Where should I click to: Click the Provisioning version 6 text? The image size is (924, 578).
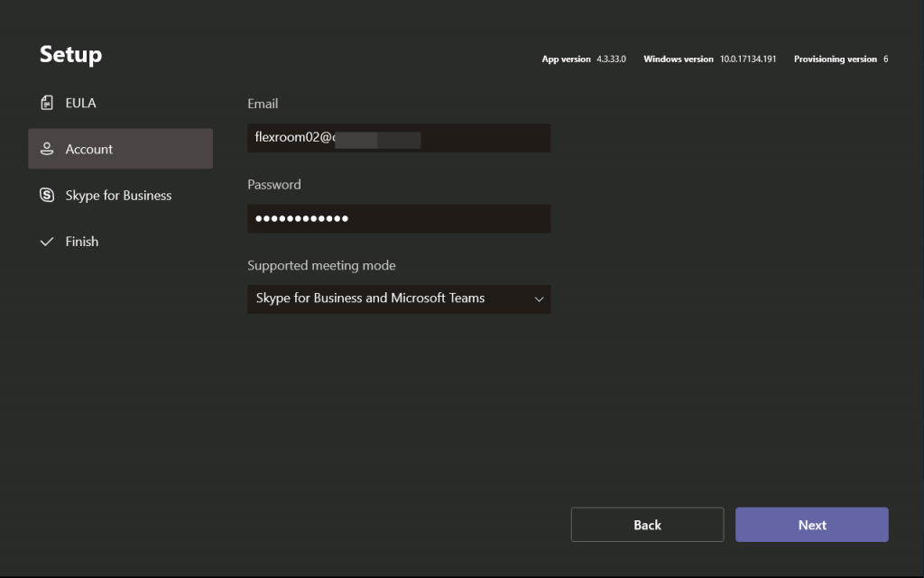[841, 59]
